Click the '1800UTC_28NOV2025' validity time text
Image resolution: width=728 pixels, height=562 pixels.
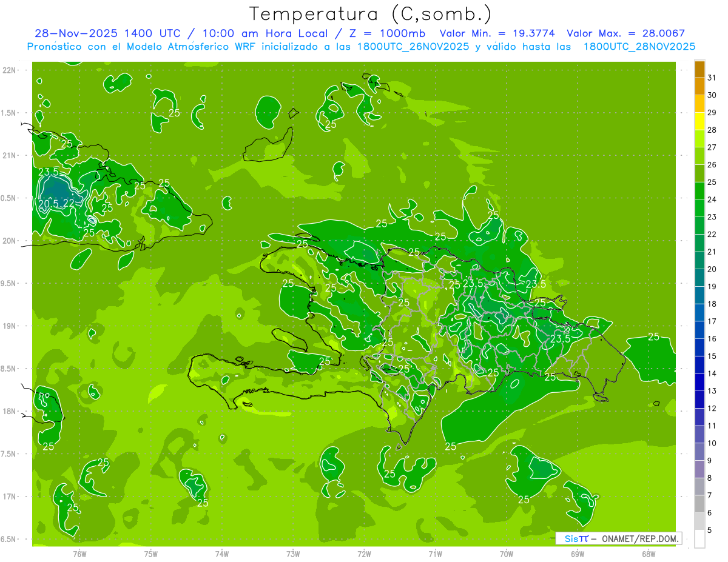coord(639,47)
